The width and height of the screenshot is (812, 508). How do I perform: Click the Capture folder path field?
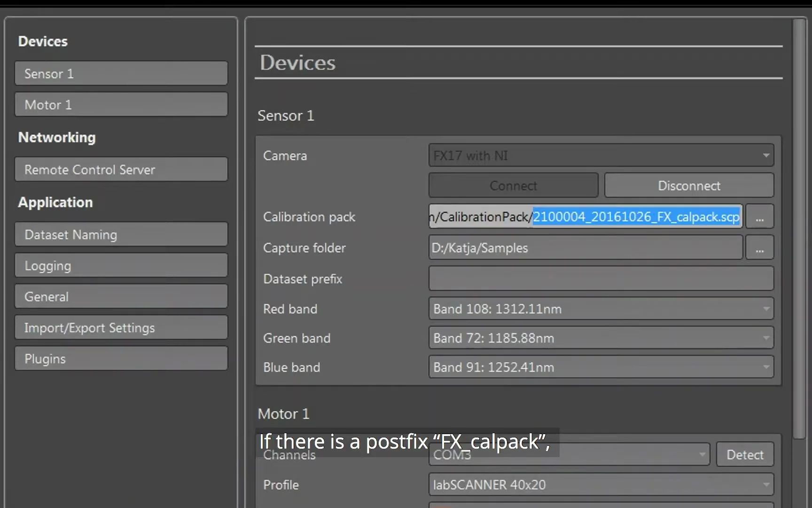[x=585, y=247]
